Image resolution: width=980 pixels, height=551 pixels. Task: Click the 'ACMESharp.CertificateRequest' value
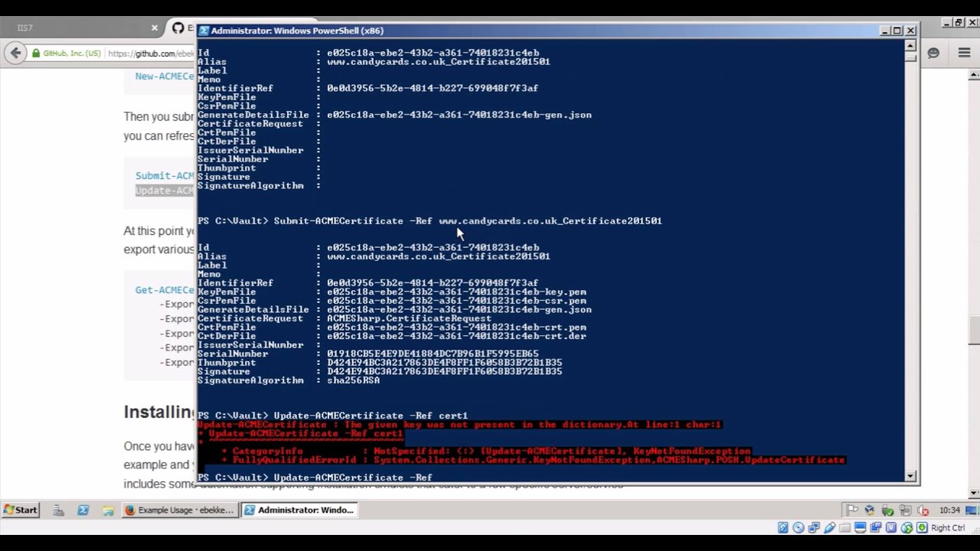coord(409,318)
